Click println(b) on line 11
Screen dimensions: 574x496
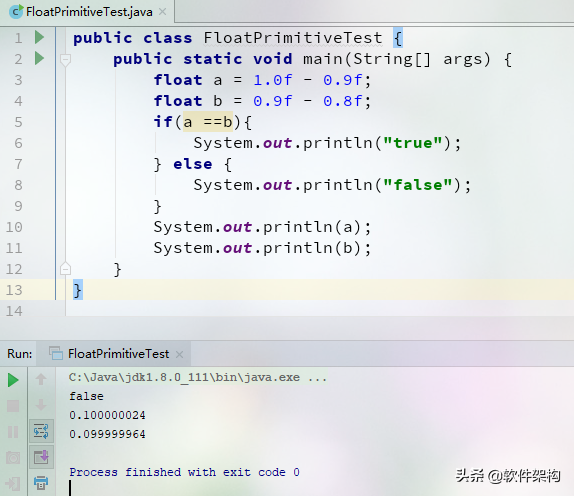click(312, 248)
